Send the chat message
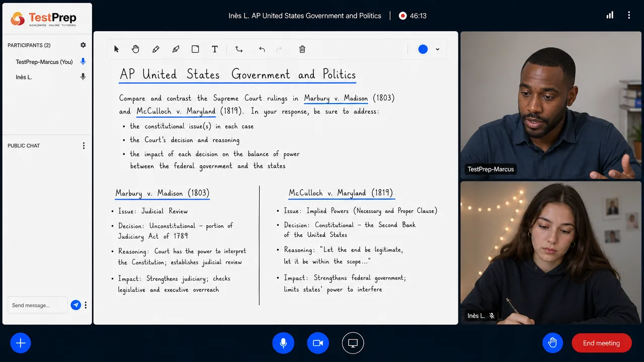Viewport: 644px width, 362px height. (x=76, y=305)
